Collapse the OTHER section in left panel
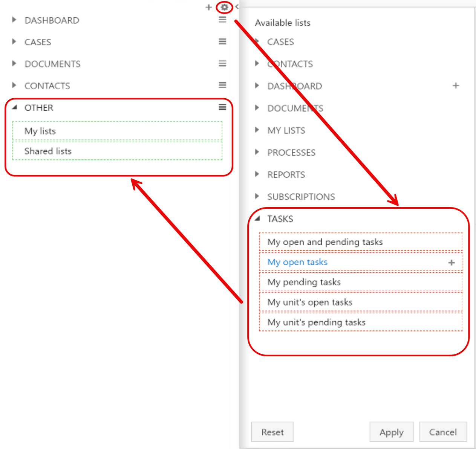This screenshot has width=476, height=449. 15,107
